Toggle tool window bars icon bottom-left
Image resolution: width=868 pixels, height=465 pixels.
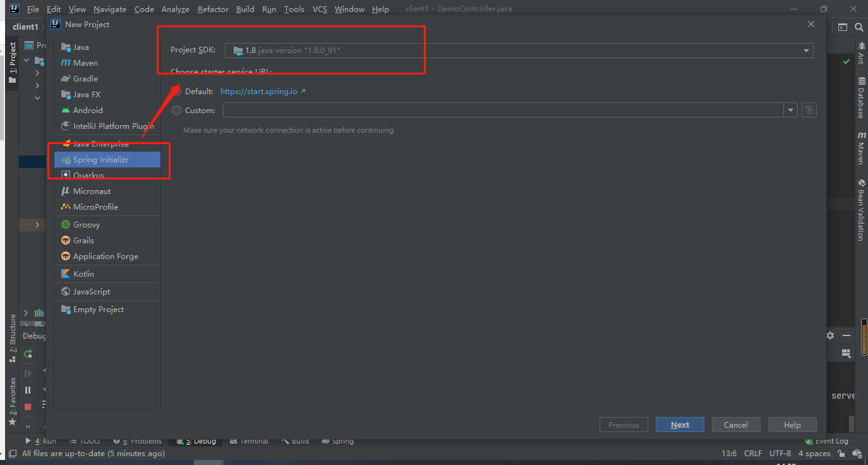click(13, 454)
